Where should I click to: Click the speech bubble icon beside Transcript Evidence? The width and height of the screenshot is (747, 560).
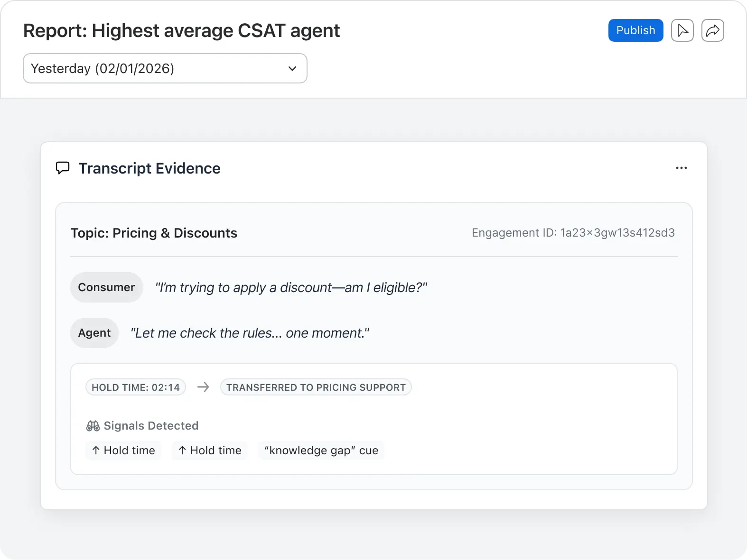[x=63, y=168]
